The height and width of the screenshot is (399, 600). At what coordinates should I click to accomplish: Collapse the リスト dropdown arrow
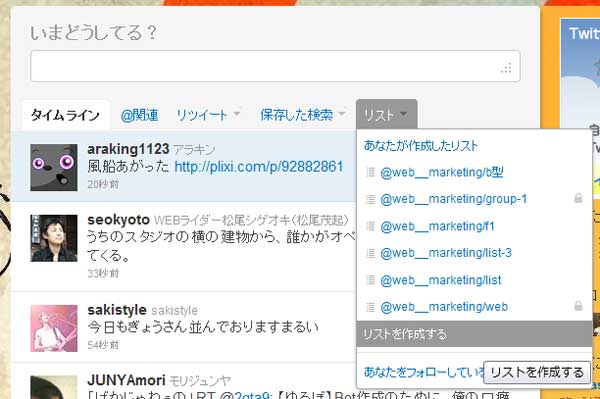(x=403, y=114)
